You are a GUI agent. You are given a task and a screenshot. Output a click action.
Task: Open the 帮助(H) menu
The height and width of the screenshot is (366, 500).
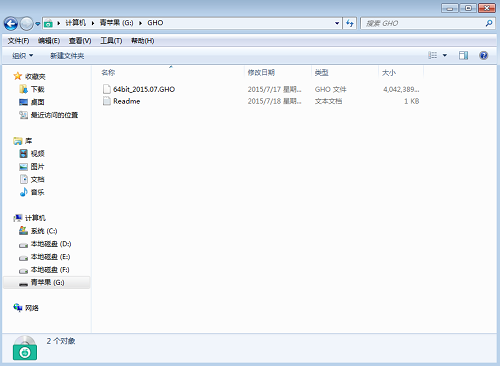point(142,41)
